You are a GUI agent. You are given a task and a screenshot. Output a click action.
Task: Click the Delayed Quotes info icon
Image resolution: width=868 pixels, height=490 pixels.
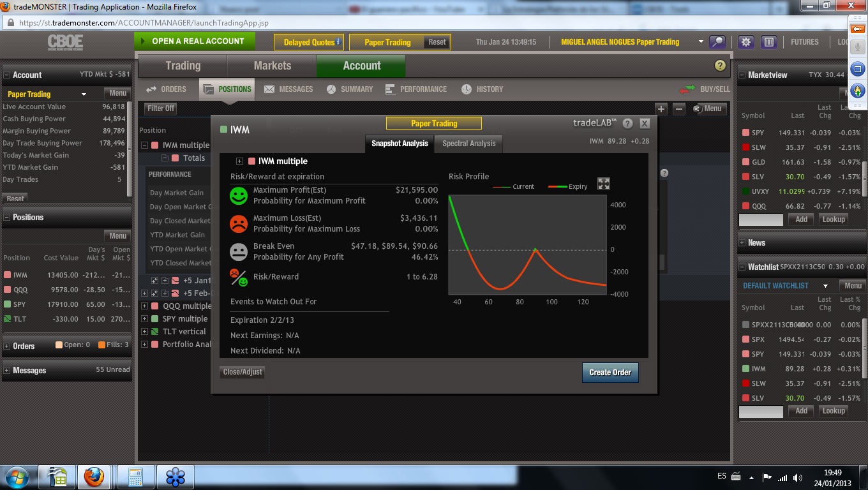tap(338, 42)
